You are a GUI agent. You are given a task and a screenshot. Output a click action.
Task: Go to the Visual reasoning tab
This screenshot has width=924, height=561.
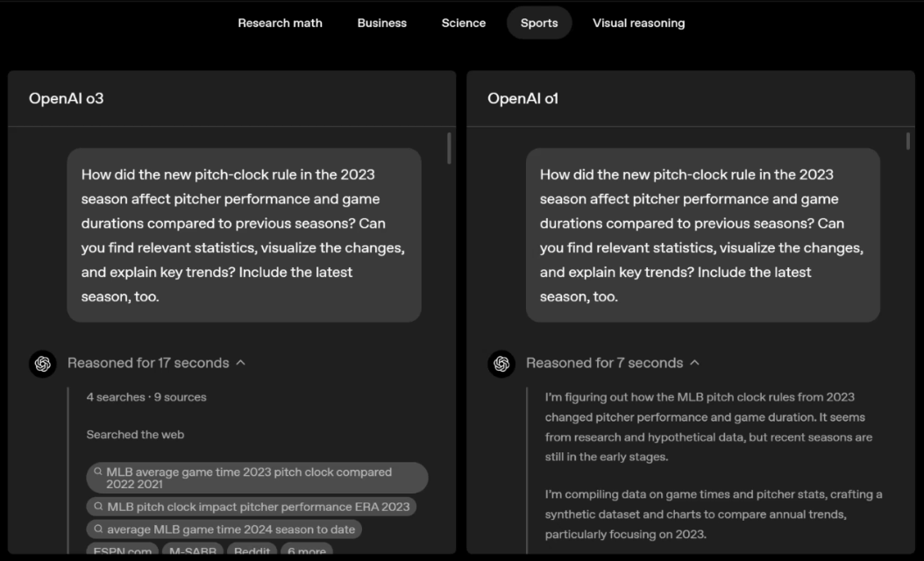[638, 23]
